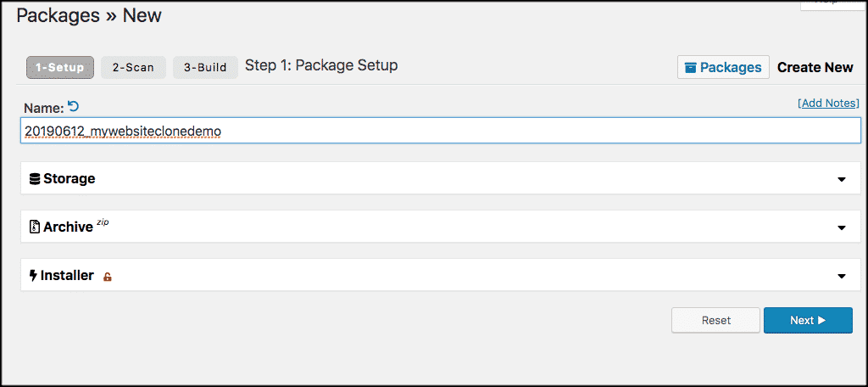This screenshot has width=868, height=387.
Task: Select the 1-Setup step tab
Action: [60, 67]
